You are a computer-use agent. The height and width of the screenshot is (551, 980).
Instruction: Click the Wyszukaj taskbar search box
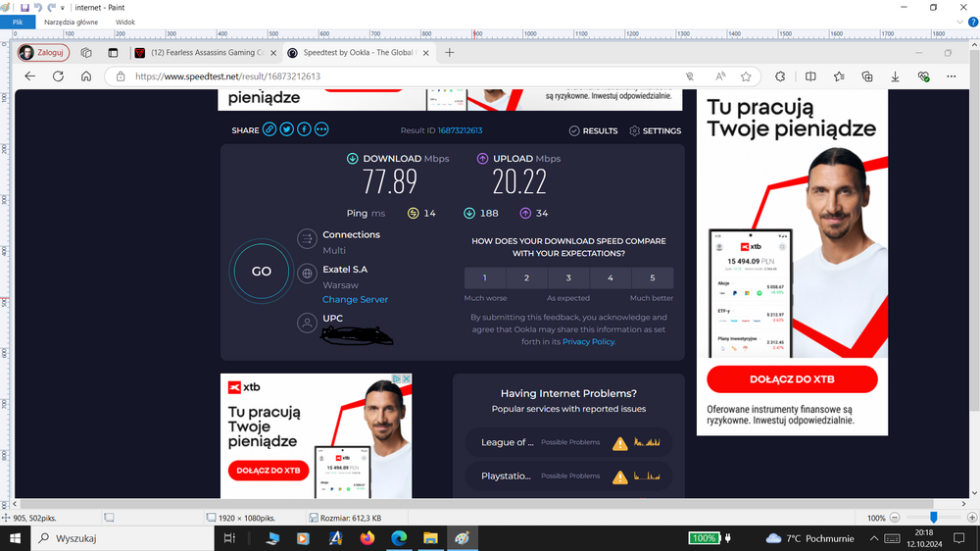click(x=122, y=538)
